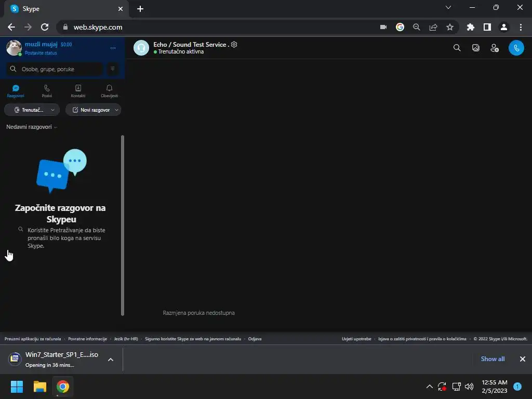The height and width of the screenshot is (399, 532).
Task: Click the Win7_Starter_SP1 iso download item
Action: pos(54,360)
